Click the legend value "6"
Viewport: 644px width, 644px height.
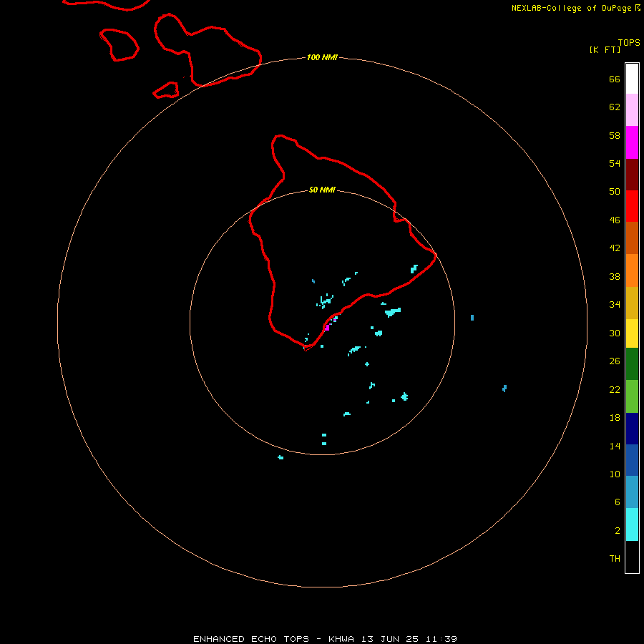click(x=617, y=502)
